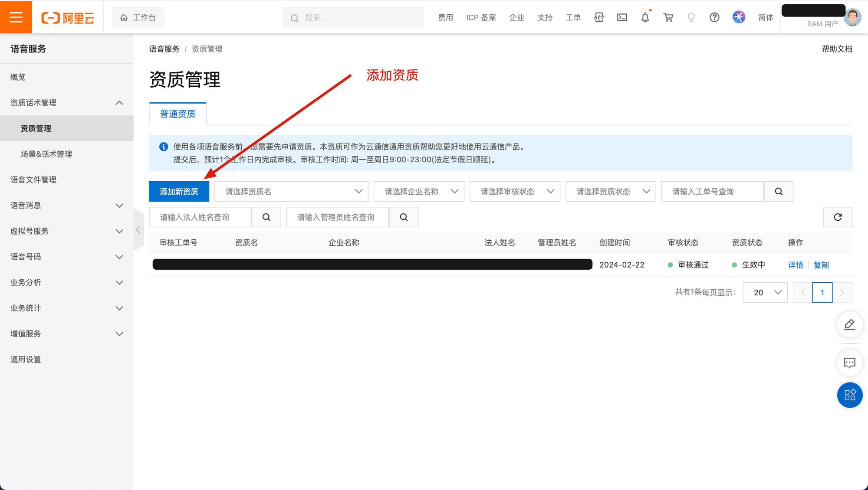Image resolution: width=868 pixels, height=490 pixels.
Task: Open the Cloud Shell terminal icon
Action: pyautogui.click(x=622, y=17)
